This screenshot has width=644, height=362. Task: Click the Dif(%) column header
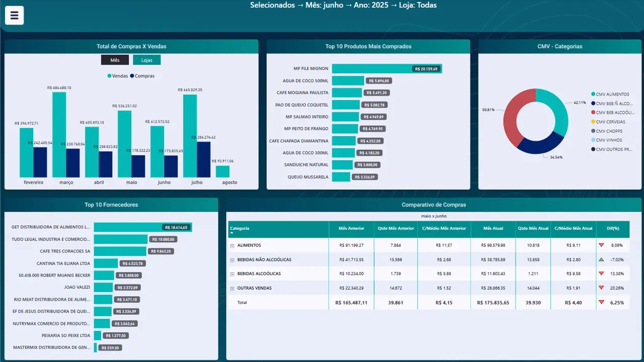click(x=612, y=228)
